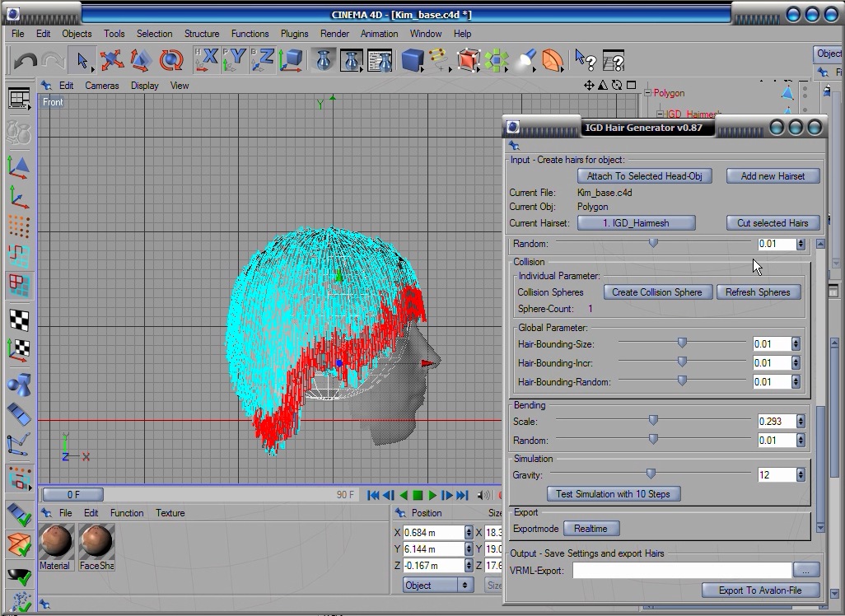845x616 pixels.
Task: Open the Current Hairset selector 1. IGD_Hairmesh
Action: [x=636, y=223]
